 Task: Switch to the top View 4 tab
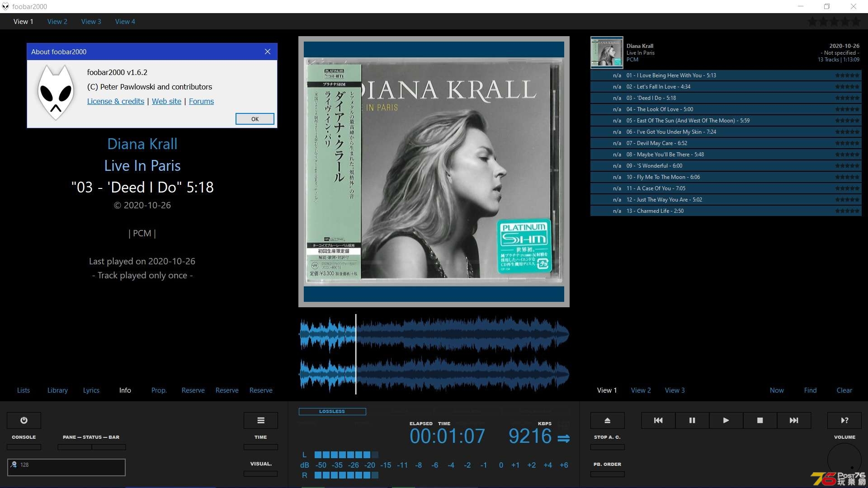coord(125,22)
